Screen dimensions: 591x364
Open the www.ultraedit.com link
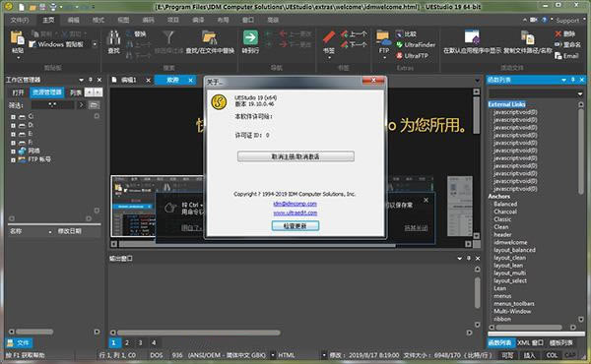295,212
